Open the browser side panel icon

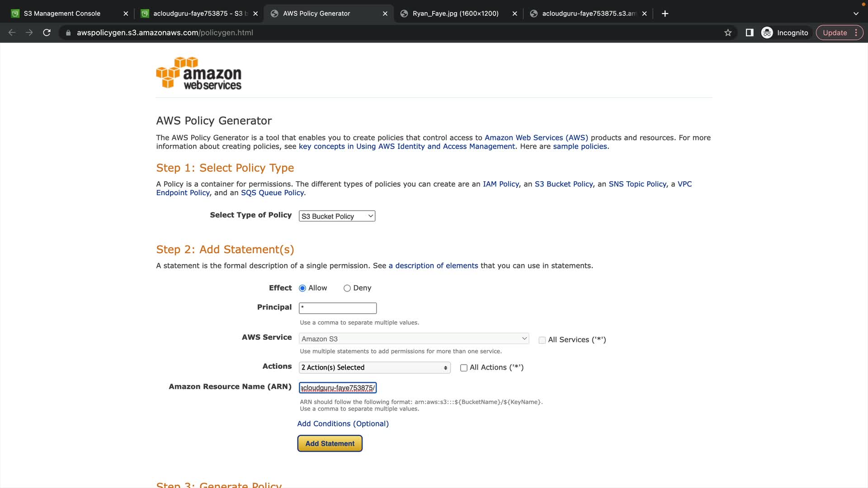coord(749,33)
